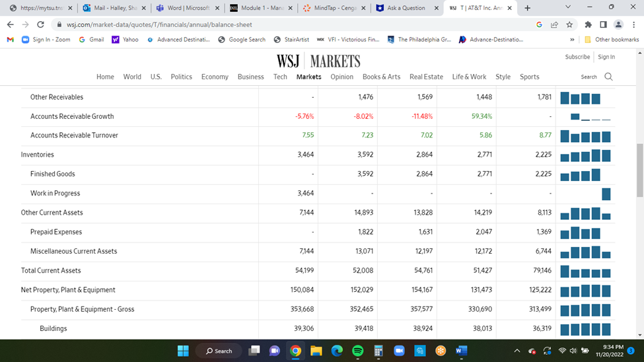Open the Business section in WSJ nav

click(x=250, y=77)
